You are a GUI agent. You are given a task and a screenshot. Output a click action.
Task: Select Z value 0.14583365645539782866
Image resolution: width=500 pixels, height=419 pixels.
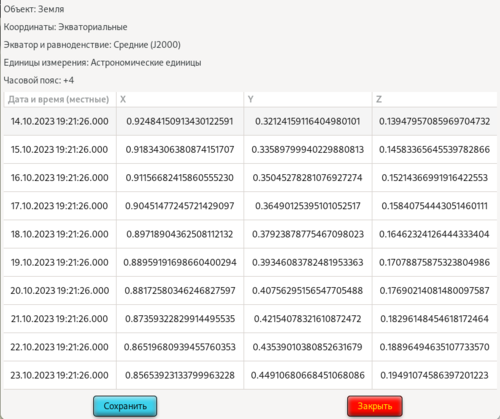pos(435,149)
